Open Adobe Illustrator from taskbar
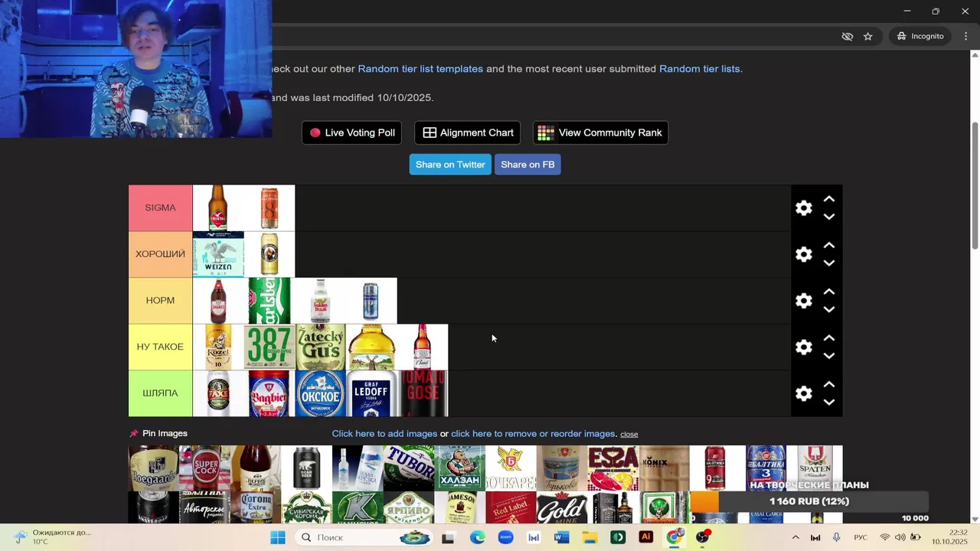The height and width of the screenshot is (551, 980). point(645,537)
